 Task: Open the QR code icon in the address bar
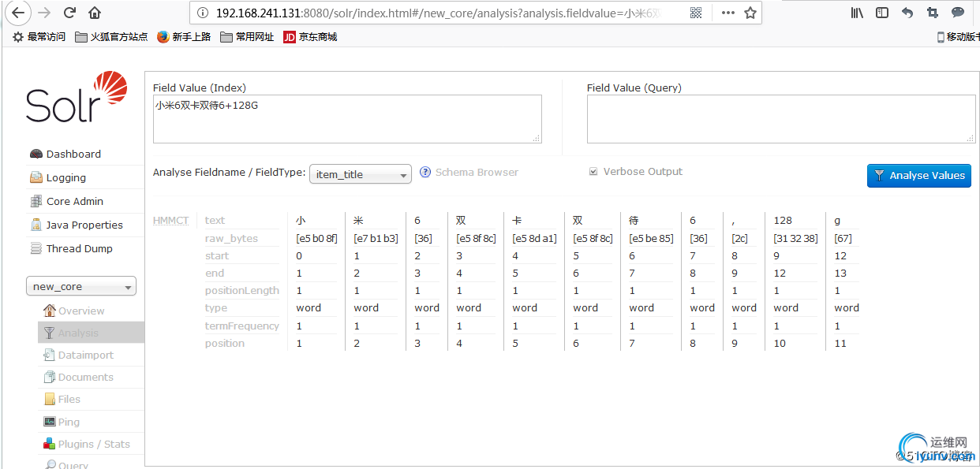click(x=696, y=13)
